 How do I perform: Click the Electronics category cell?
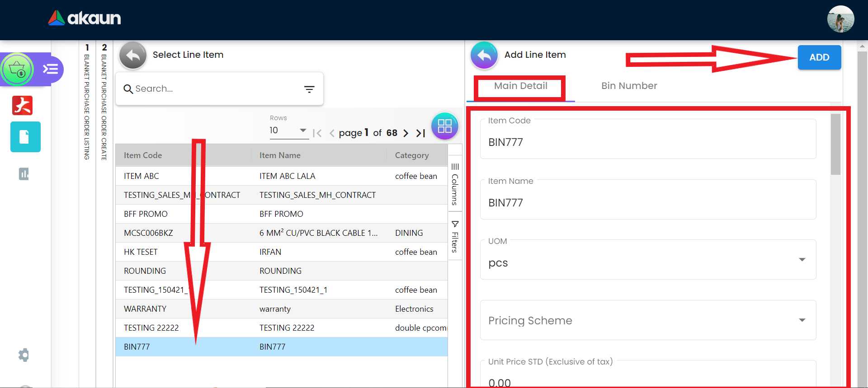(414, 309)
